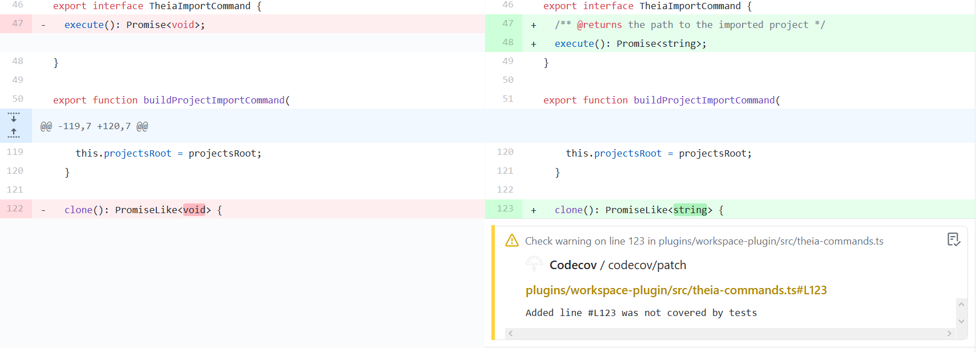Expand hidden diff lines upward
The width and height of the screenshot is (980, 352).
pos(14,133)
